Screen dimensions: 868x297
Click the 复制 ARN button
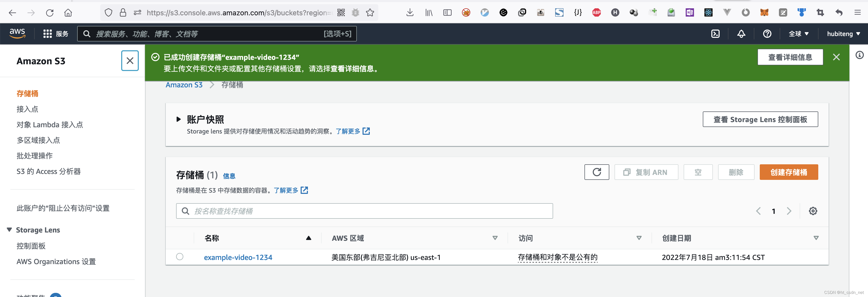(646, 172)
